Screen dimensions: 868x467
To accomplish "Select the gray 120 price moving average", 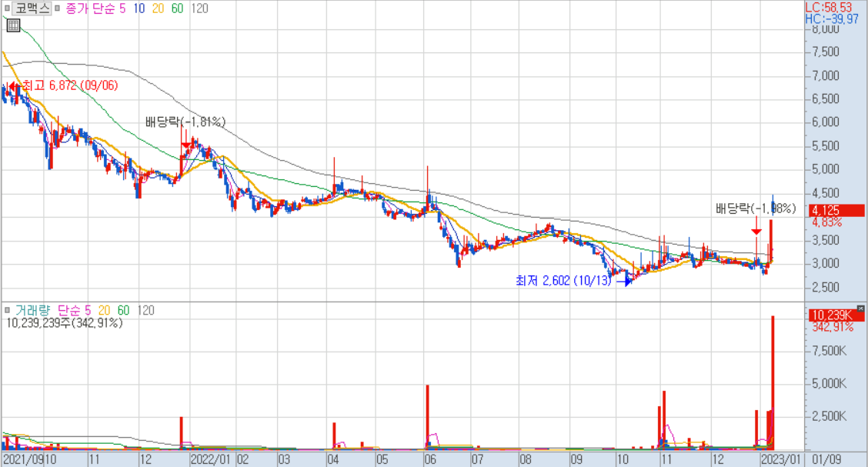I will (x=199, y=8).
